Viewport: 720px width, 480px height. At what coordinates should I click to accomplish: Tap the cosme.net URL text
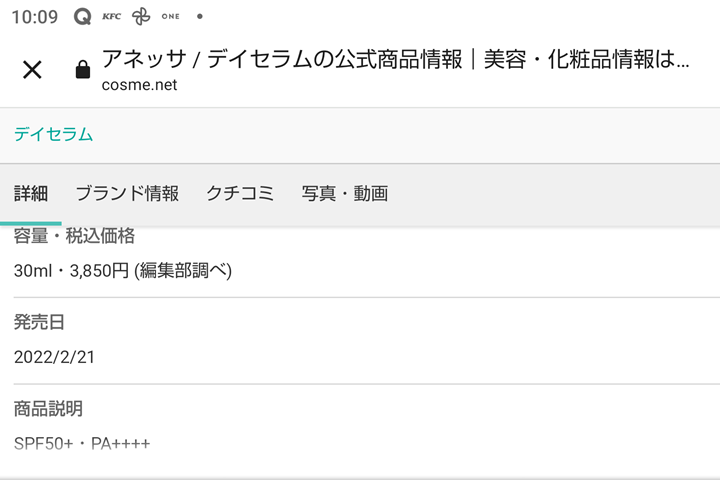pyautogui.click(x=139, y=85)
